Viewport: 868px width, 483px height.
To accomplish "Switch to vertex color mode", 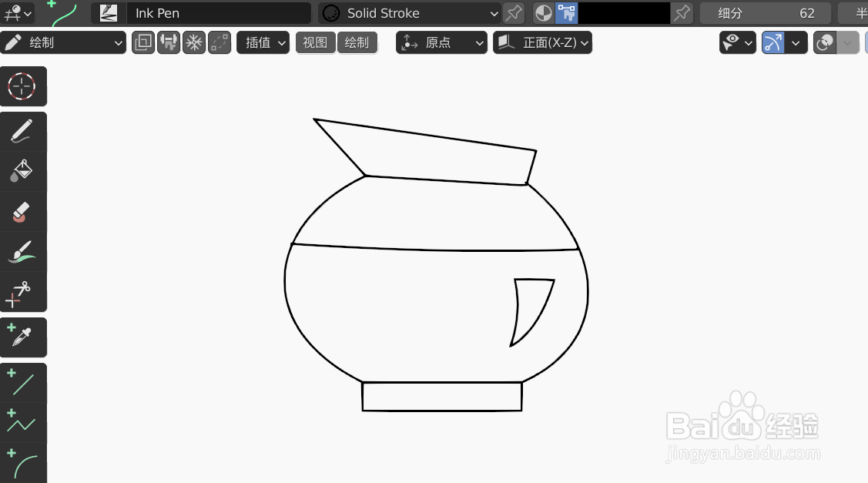I will click(x=567, y=13).
